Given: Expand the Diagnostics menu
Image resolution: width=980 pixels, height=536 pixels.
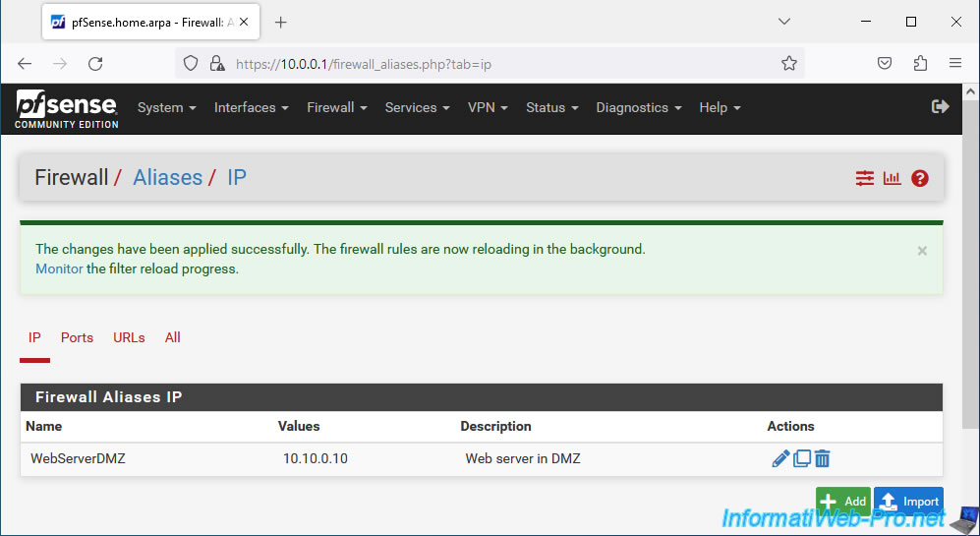Looking at the screenshot, I should tap(638, 107).
